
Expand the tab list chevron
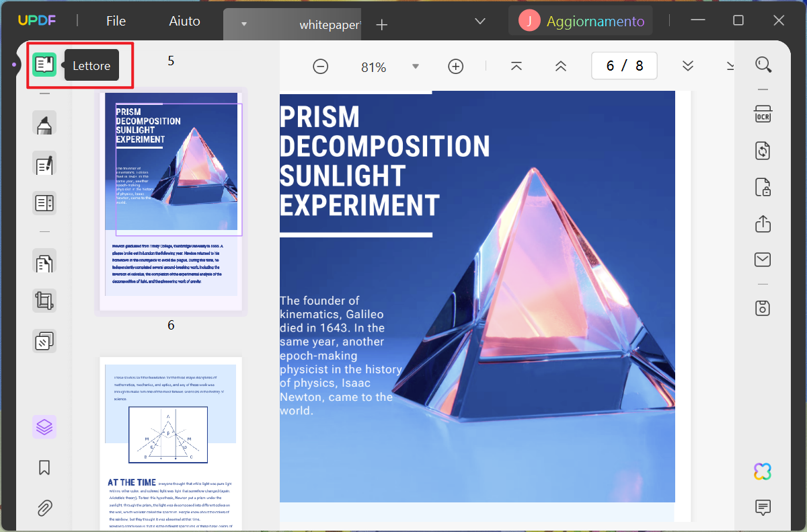(480, 22)
